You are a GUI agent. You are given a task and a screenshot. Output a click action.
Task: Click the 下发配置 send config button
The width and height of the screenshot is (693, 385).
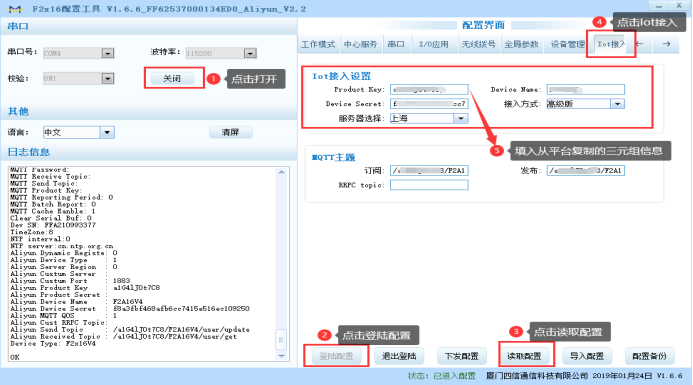click(461, 356)
